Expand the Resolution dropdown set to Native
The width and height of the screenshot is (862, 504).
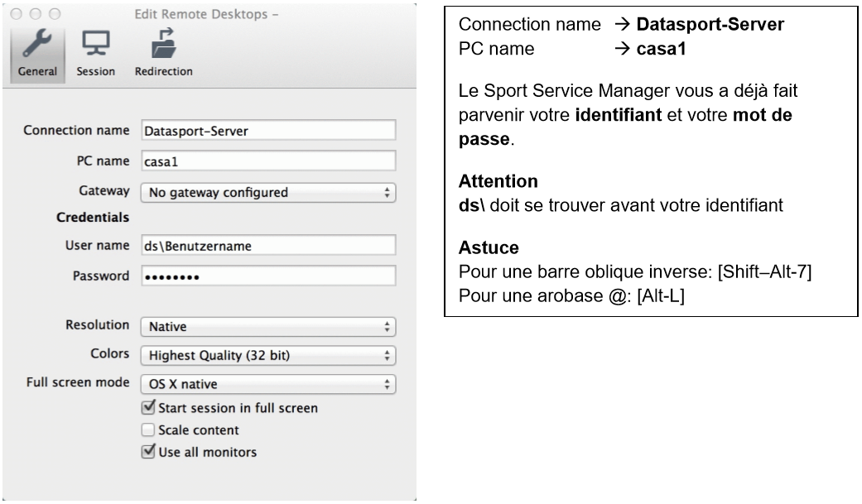pos(267,327)
